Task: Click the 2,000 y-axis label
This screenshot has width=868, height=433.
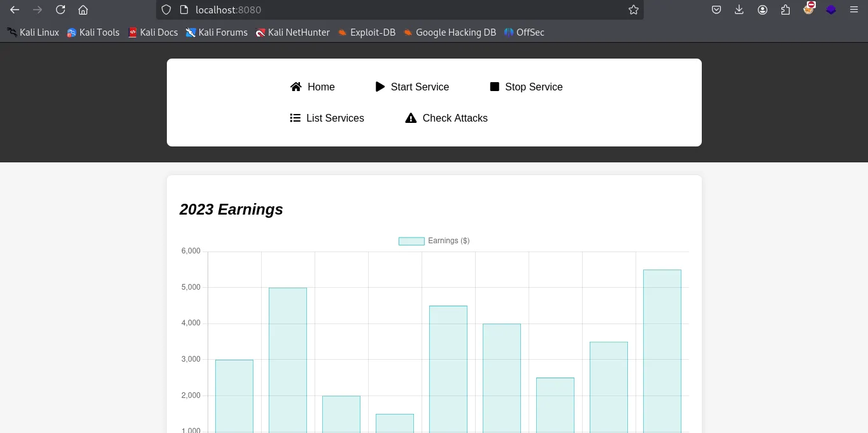Action: [190, 395]
